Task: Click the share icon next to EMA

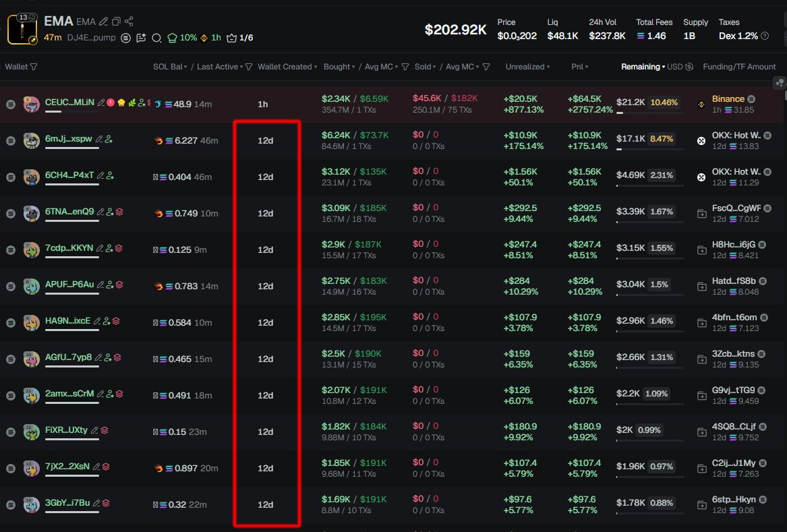Action: click(129, 22)
